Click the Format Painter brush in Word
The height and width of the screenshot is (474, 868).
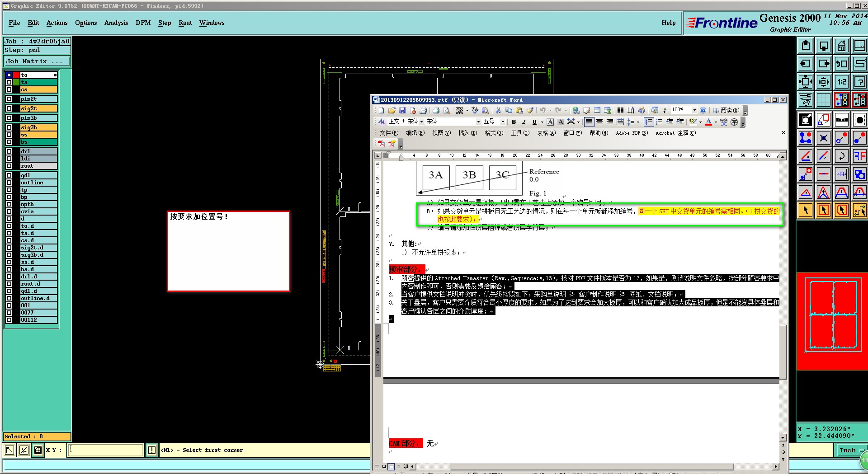click(530, 110)
